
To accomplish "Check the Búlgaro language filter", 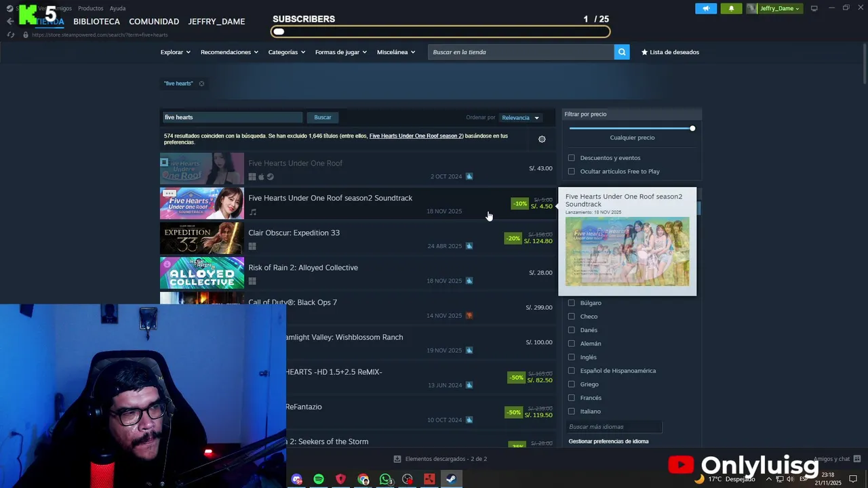I will coord(571,303).
